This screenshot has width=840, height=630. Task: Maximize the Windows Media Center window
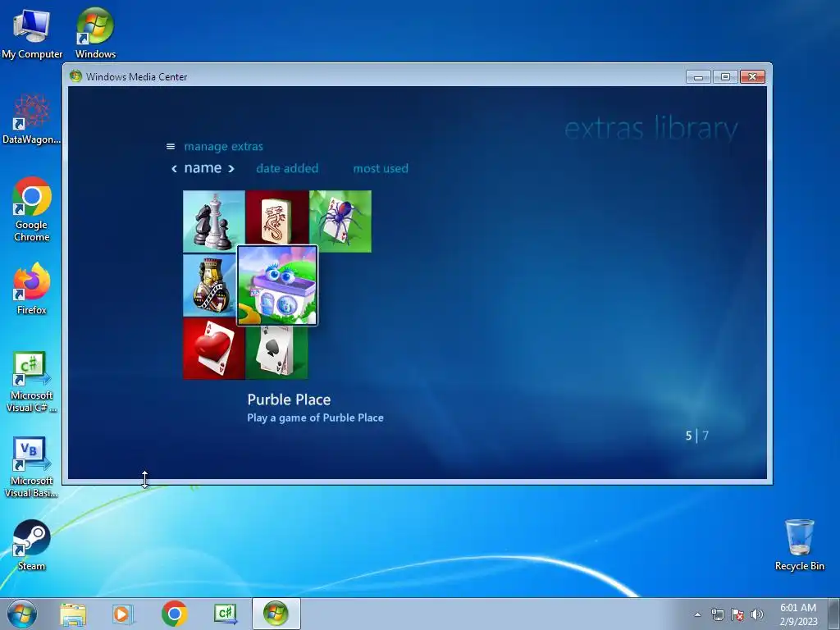pyautogui.click(x=725, y=76)
